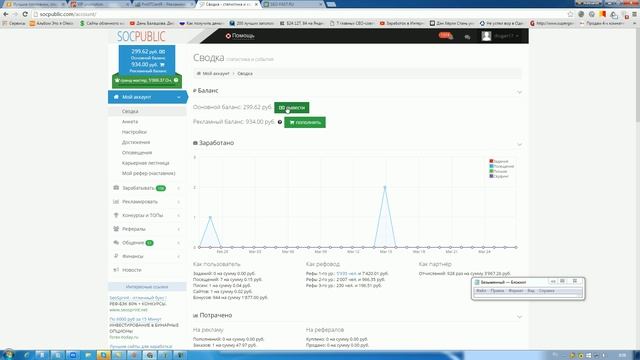
Task: Click the Windows Start button
Action: [8, 355]
